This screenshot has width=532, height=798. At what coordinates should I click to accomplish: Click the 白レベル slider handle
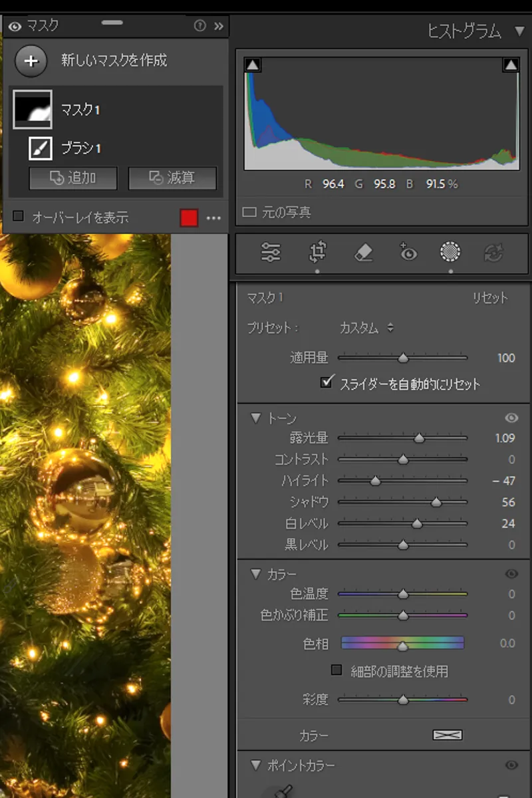coord(417,523)
